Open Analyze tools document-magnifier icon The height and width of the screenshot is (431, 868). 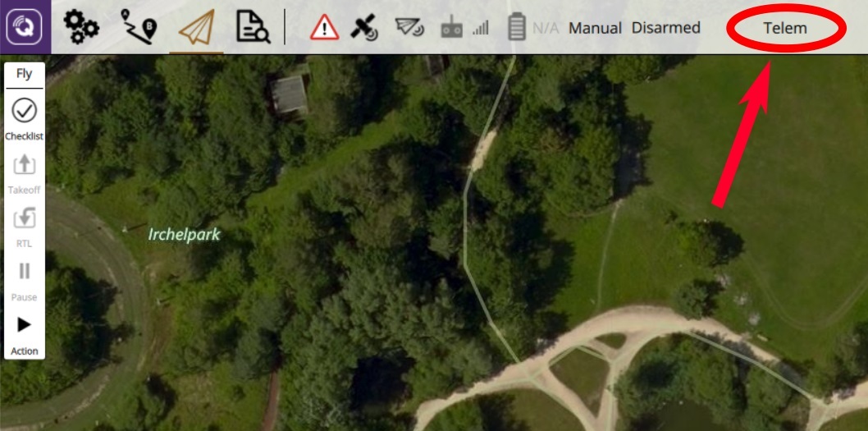click(x=253, y=27)
